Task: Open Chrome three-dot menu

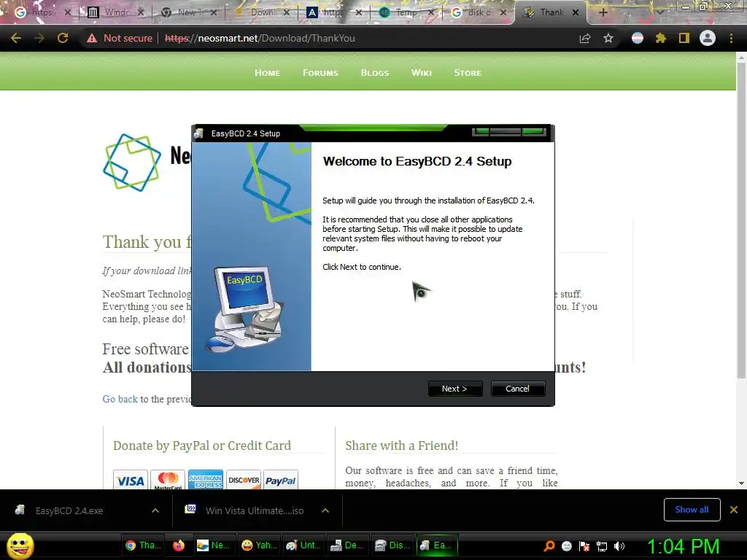Action: pyautogui.click(x=731, y=38)
